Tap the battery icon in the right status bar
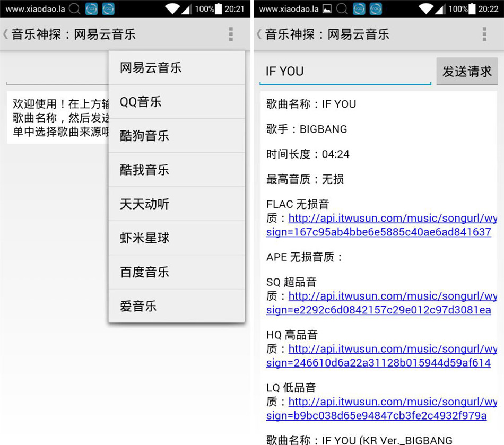 pos(472,8)
